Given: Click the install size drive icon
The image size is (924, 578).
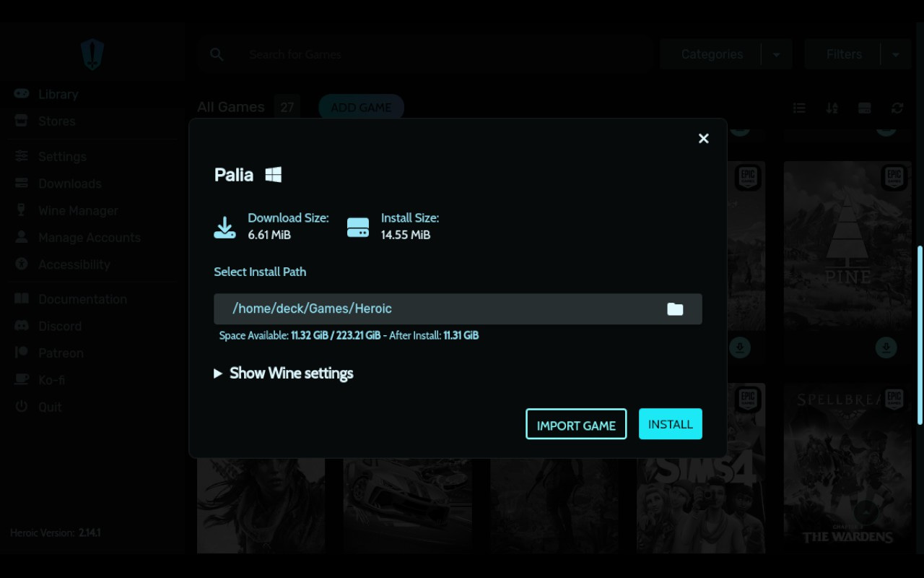Looking at the screenshot, I should [x=358, y=228].
